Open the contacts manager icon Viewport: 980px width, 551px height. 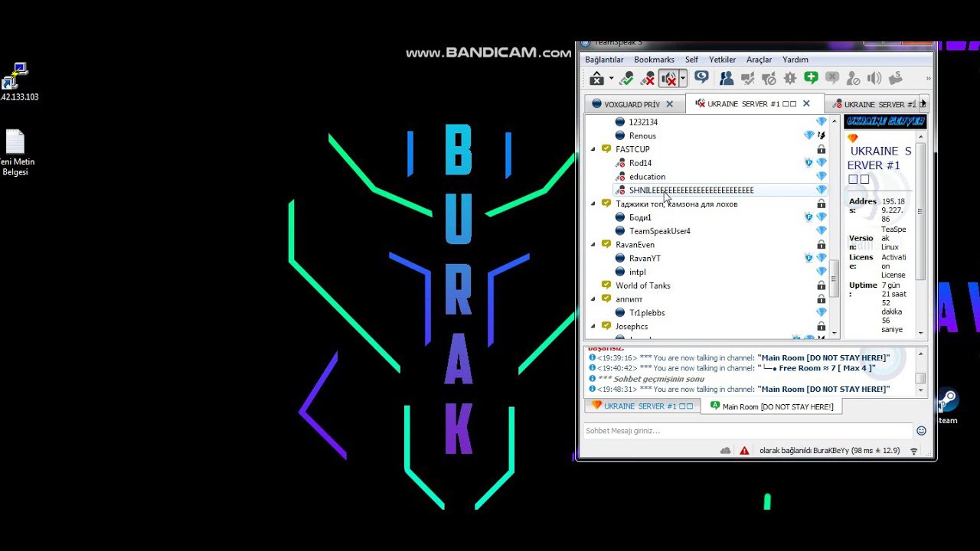726,79
